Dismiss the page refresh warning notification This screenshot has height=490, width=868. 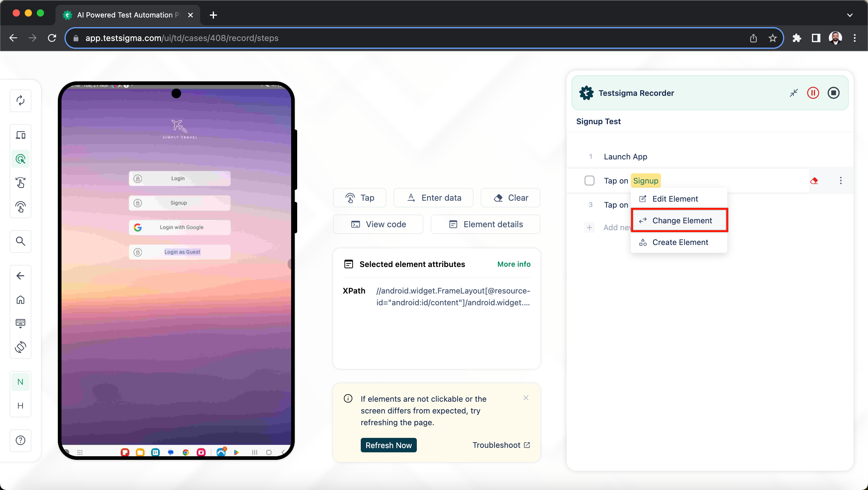[526, 398]
